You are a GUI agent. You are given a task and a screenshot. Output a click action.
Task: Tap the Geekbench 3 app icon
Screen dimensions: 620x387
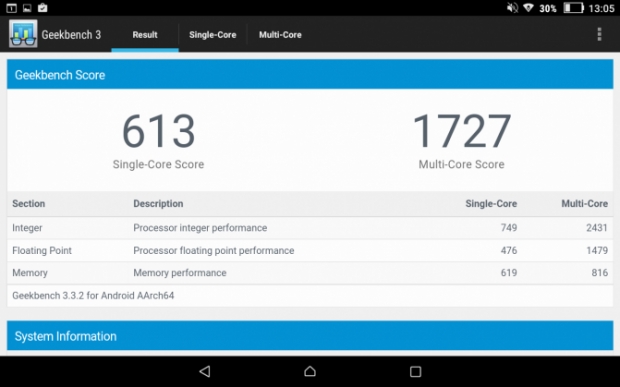point(23,34)
